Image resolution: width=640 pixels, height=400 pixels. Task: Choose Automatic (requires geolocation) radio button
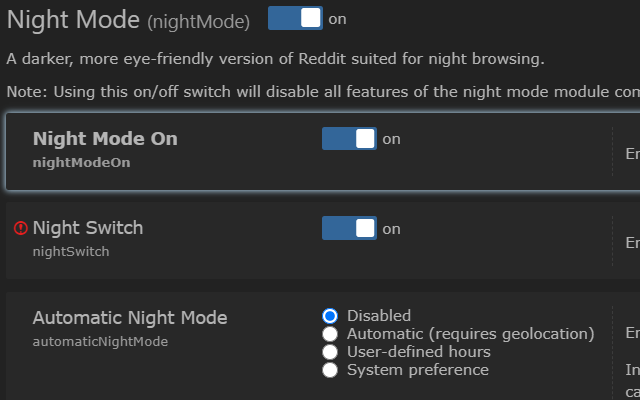pos(330,334)
